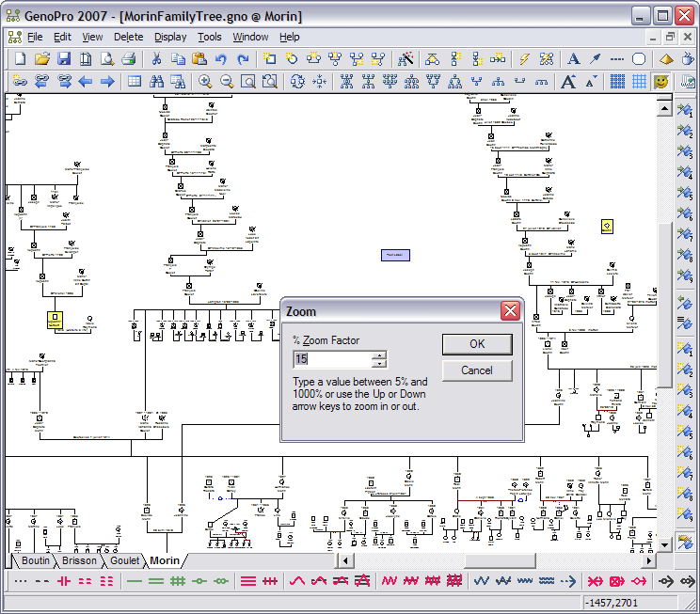Click the yellow hyperlink chain toolbar icon
700x614 pixels.
[x=20, y=81]
